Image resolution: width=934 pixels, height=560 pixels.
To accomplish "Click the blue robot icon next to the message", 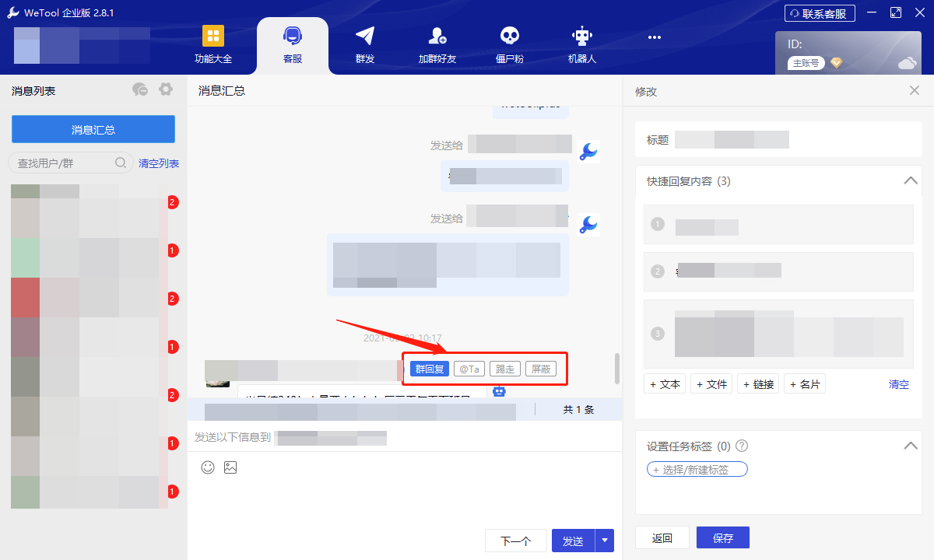I will coord(500,391).
